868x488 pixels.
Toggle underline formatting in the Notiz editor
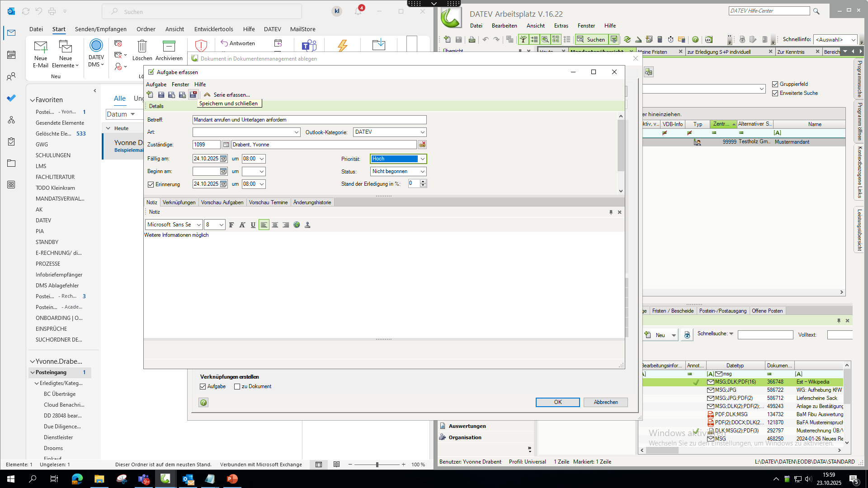[x=253, y=225]
